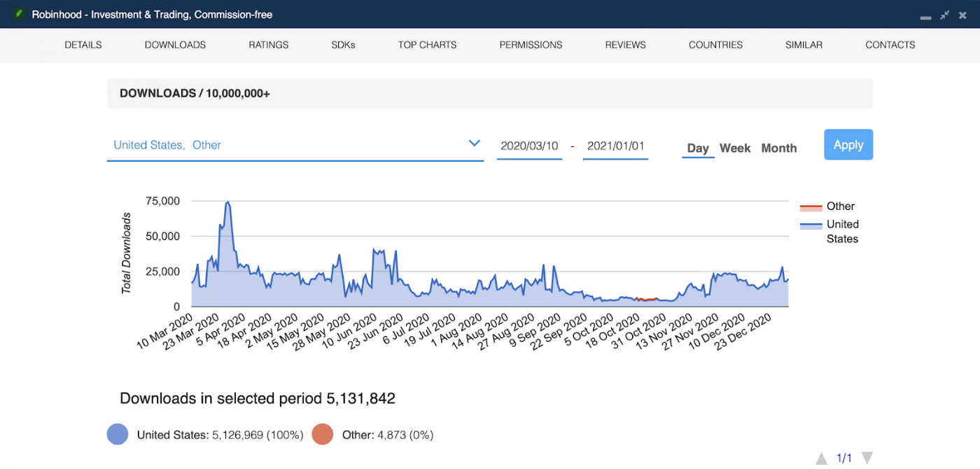980x469 pixels.
Task: Select Day granularity for the chart
Action: 697,148
